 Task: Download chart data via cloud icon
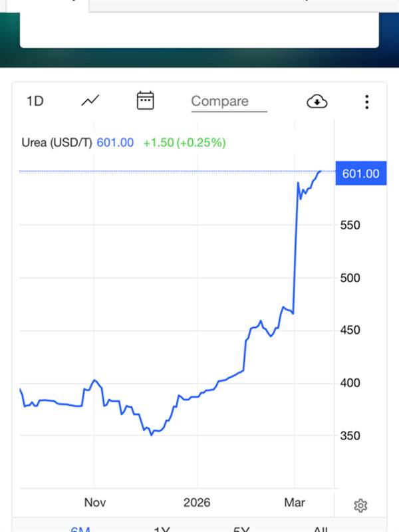(x=317, y=101)
